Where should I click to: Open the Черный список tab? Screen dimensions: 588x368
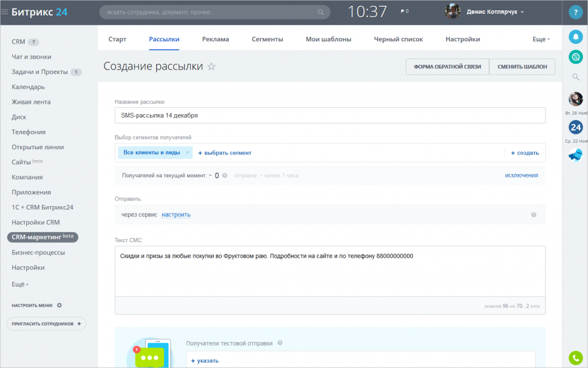point(399,39)
